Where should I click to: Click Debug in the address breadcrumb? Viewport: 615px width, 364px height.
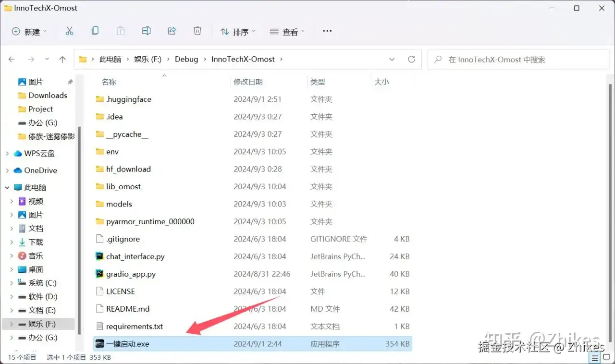(x=186, y=59)
